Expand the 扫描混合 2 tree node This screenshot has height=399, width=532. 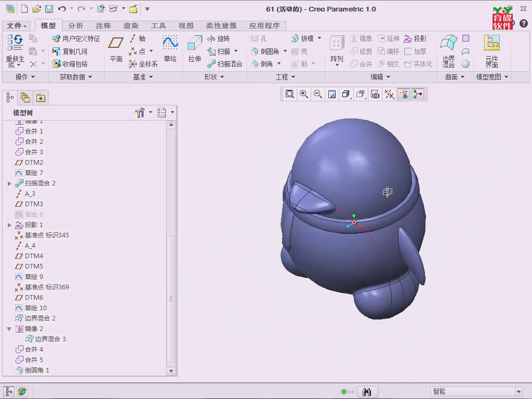pyautogui.click(x=9, y=183)
